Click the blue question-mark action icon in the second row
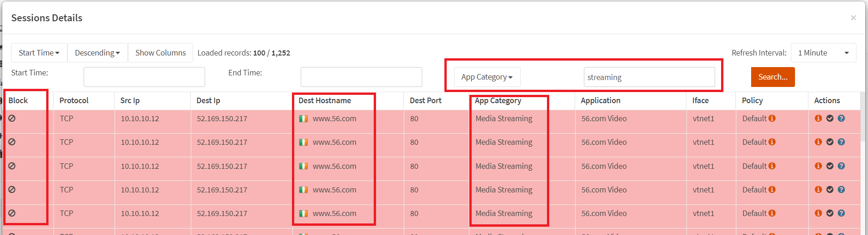Screen dimensions: 868x235 pyautogui.click(x=841, y=142)
